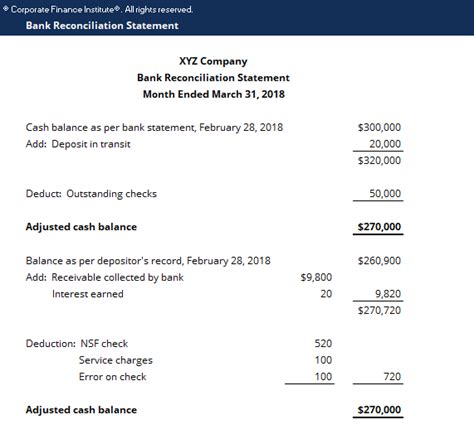The image size is (474, 434).
Task: Select the Deduct: Outstanding checks label
Action: click(91, 194)
